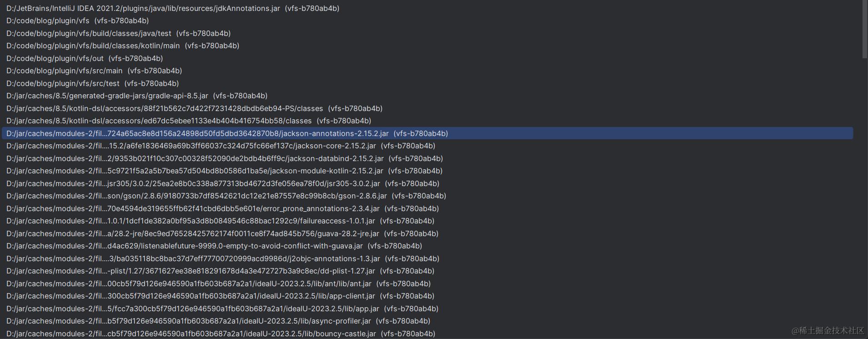
Task: Pick the jackson-module-kotlin-2.15.2.jar row
Action: (x=427, y=171)
